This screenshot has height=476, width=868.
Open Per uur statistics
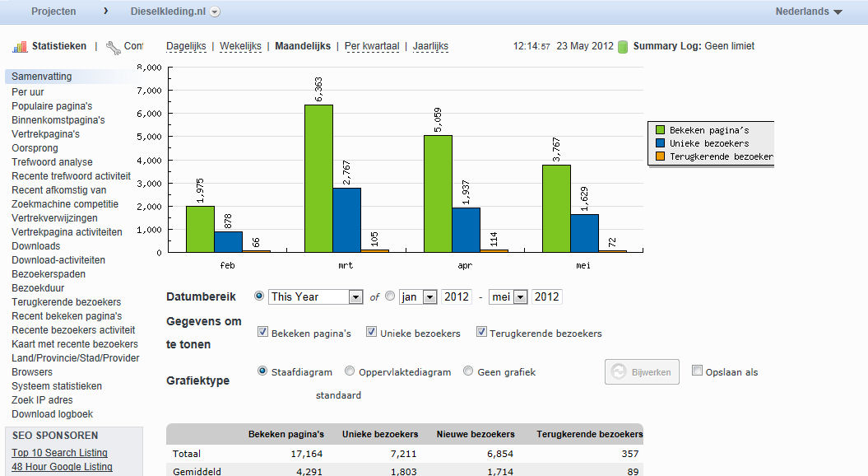(x=28, y=92)
